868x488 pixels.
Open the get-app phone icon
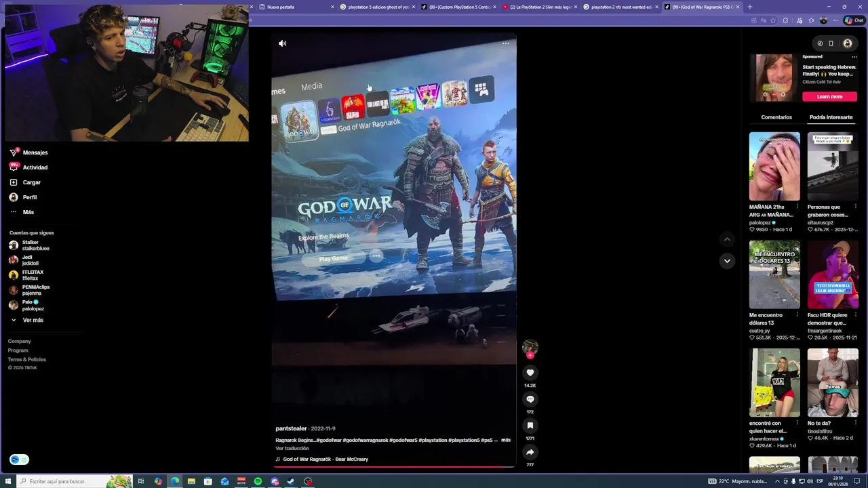[x=831, y=43]
